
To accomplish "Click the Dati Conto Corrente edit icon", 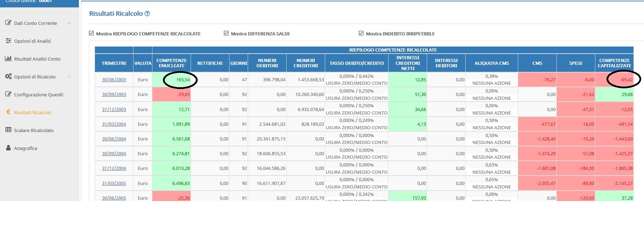I will [8, 23].
